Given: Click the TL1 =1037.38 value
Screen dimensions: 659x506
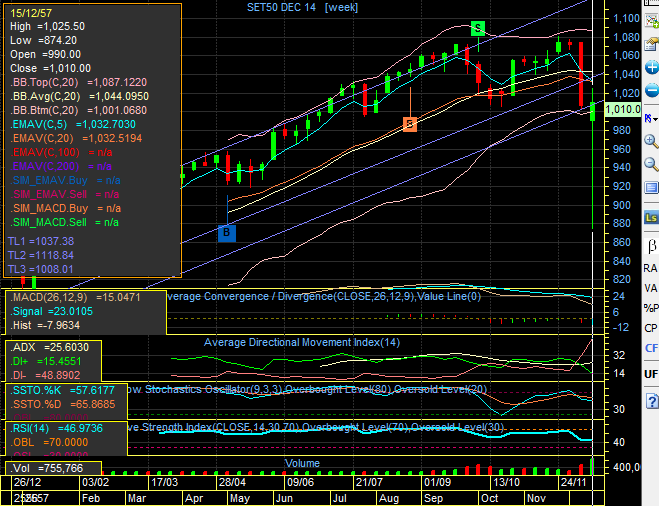Looking at the screenshot, I should (41, 241).
